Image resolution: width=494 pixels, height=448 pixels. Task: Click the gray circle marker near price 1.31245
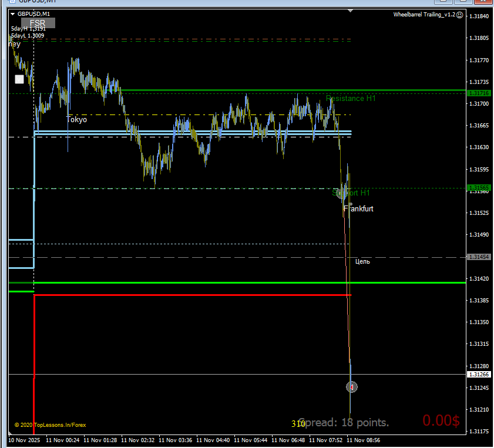click(352, 387)
